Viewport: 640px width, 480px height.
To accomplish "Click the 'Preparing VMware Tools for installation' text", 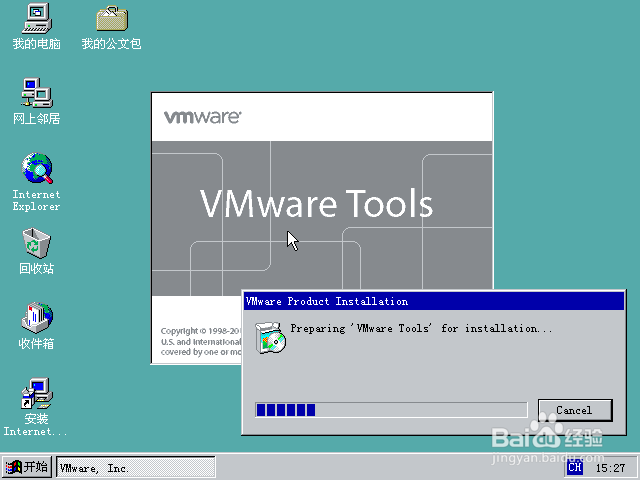I will 421,329.
